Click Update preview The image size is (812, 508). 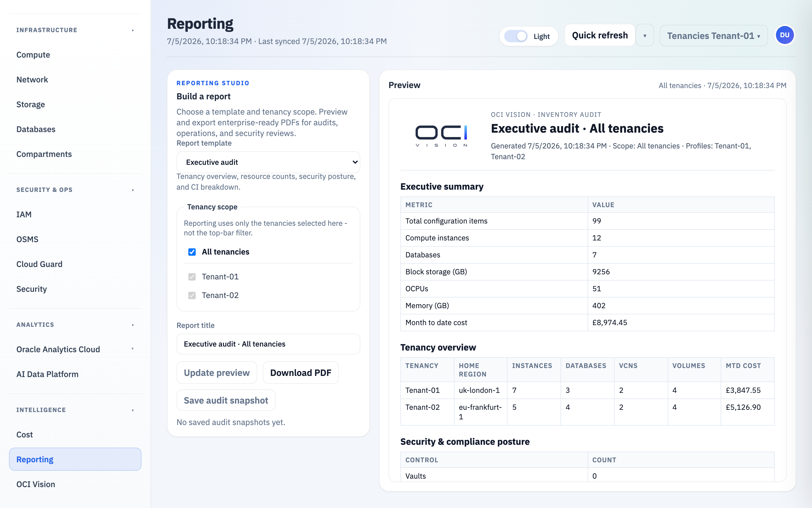point(217,373)
